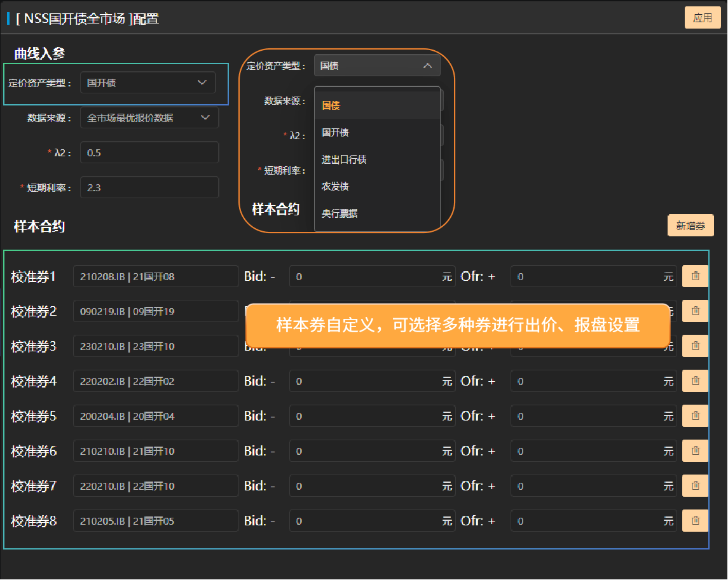
Task: Remove 校准券6 with the delete icon
Action: click(695, 451)
